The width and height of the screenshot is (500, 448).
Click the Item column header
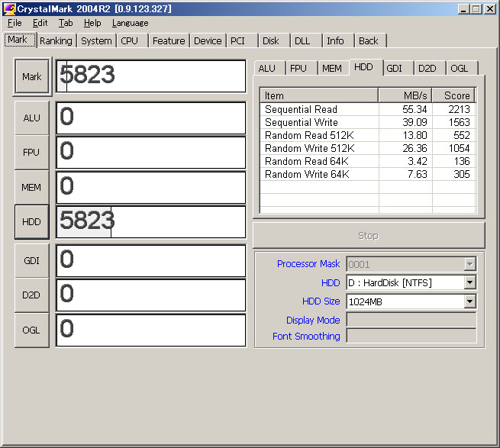[x=319, y=95]
